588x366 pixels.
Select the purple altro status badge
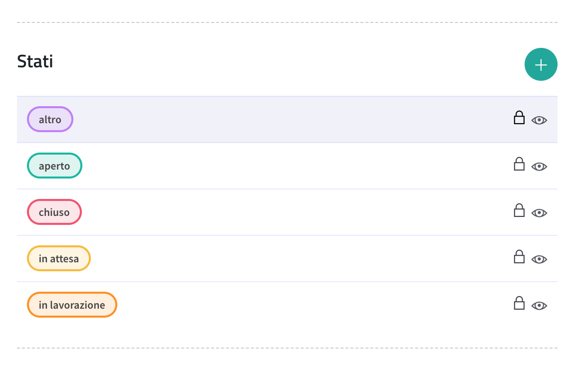(50, 120)
